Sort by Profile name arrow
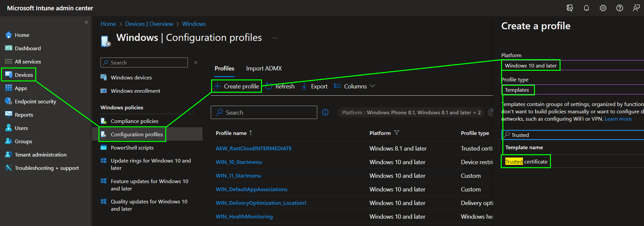The width and height of the screenshot is (644, 226). 251,133
